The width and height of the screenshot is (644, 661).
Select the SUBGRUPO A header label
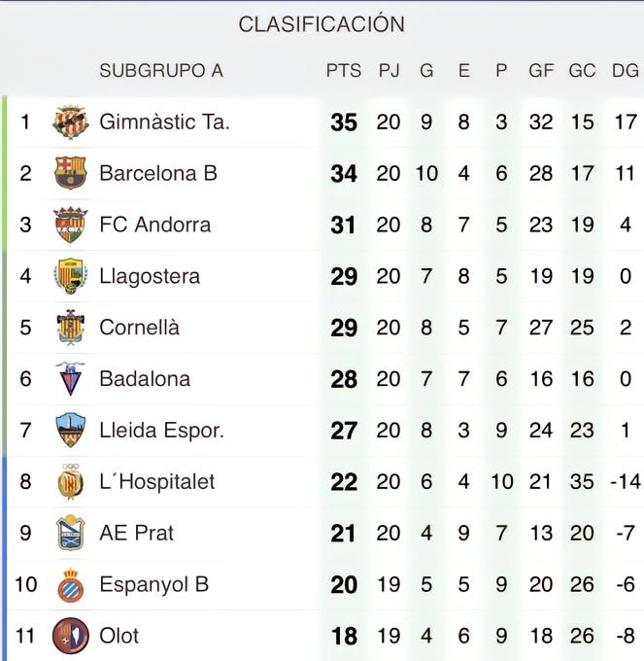[161, 71]
